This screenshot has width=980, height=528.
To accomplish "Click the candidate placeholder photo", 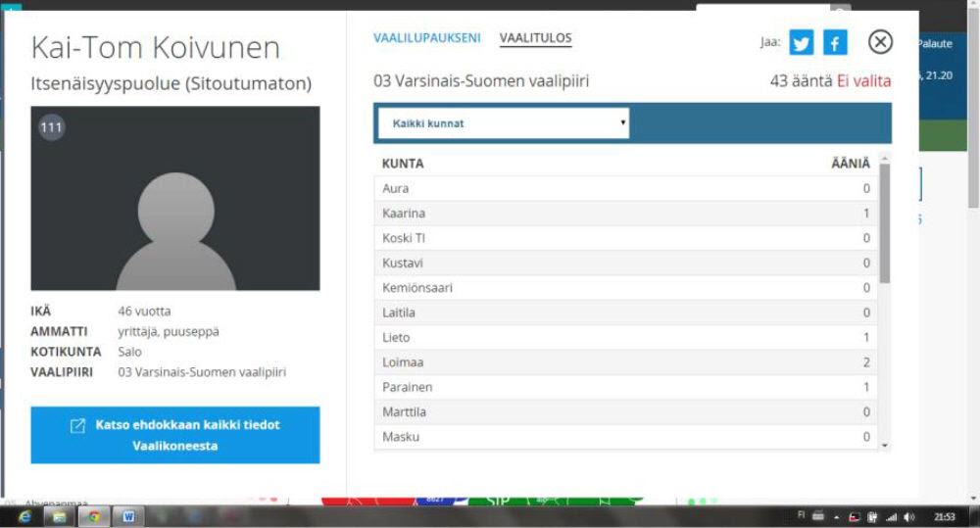I will pos(175,198).
